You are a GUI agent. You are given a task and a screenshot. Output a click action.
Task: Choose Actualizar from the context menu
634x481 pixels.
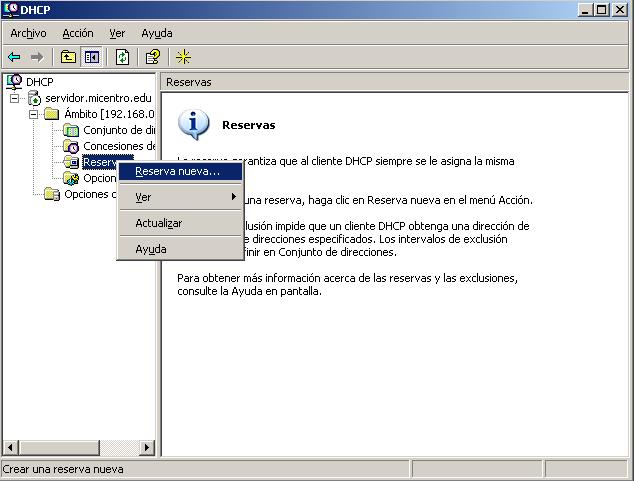tap(158, 223)
